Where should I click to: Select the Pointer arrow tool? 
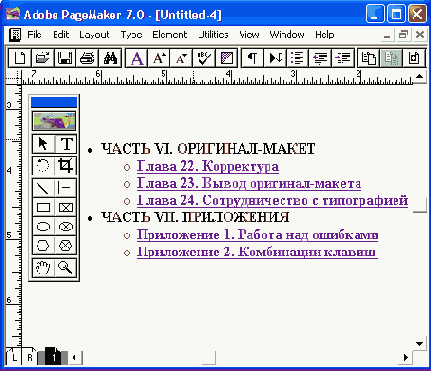coord(43,144)
